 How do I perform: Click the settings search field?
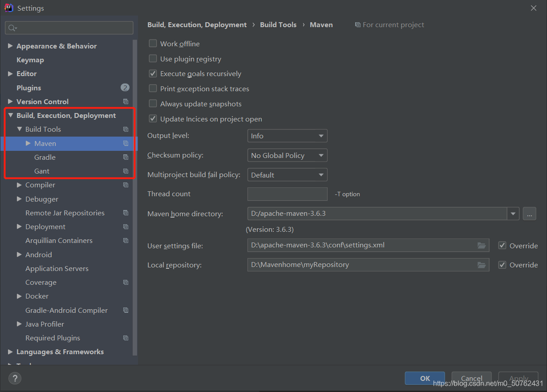point(69,28)
